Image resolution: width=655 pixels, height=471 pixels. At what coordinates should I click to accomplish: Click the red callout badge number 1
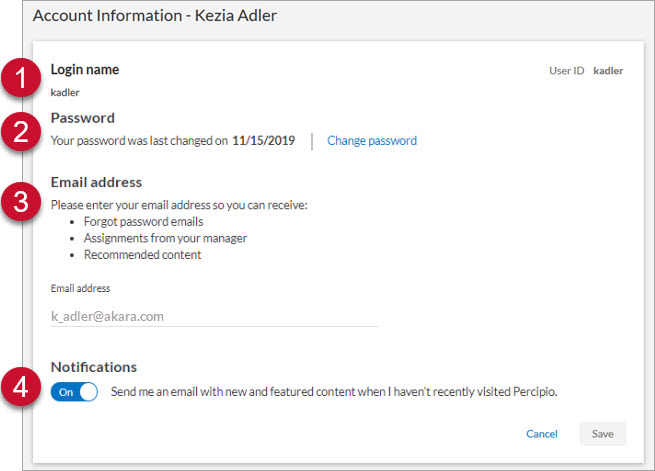(21, 78)
